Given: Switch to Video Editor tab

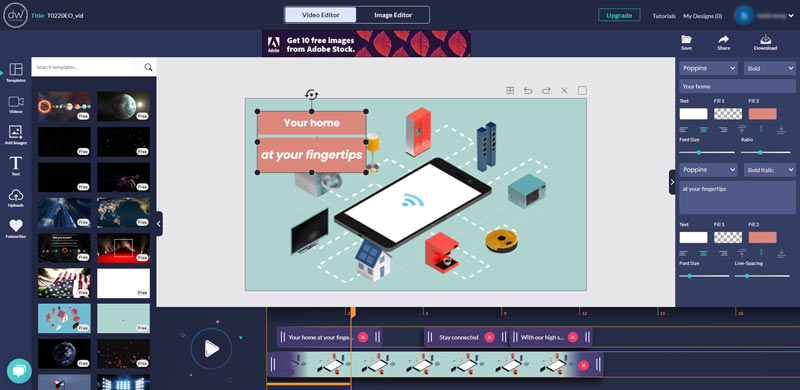Looking at the screenshot, I should pyautogui.click(x=320, y=15).
